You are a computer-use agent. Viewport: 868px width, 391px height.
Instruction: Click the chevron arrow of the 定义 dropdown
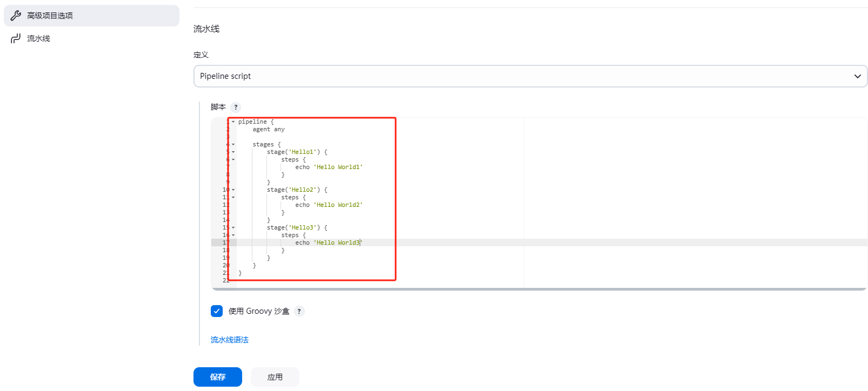(x=857, y=76)
